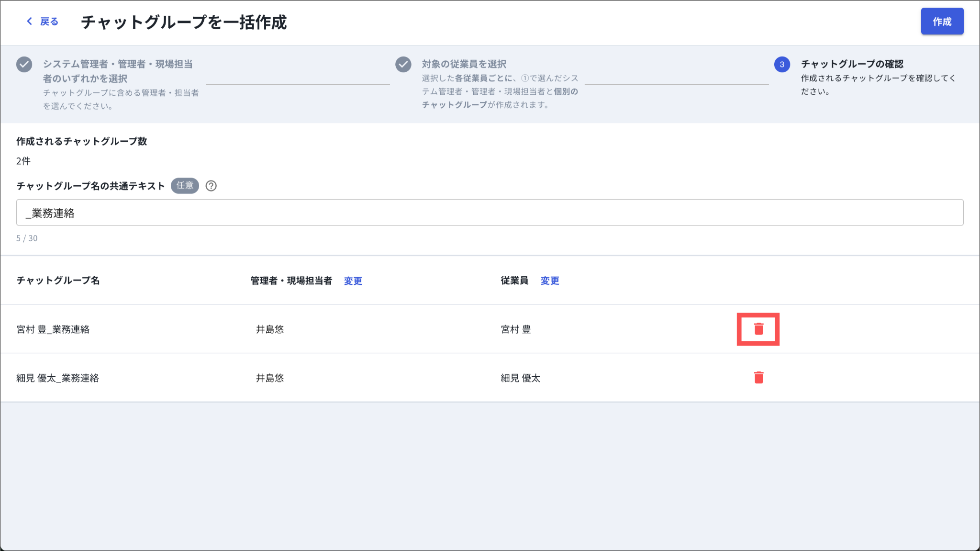Click the help question mark icon

tap(211, 186)
